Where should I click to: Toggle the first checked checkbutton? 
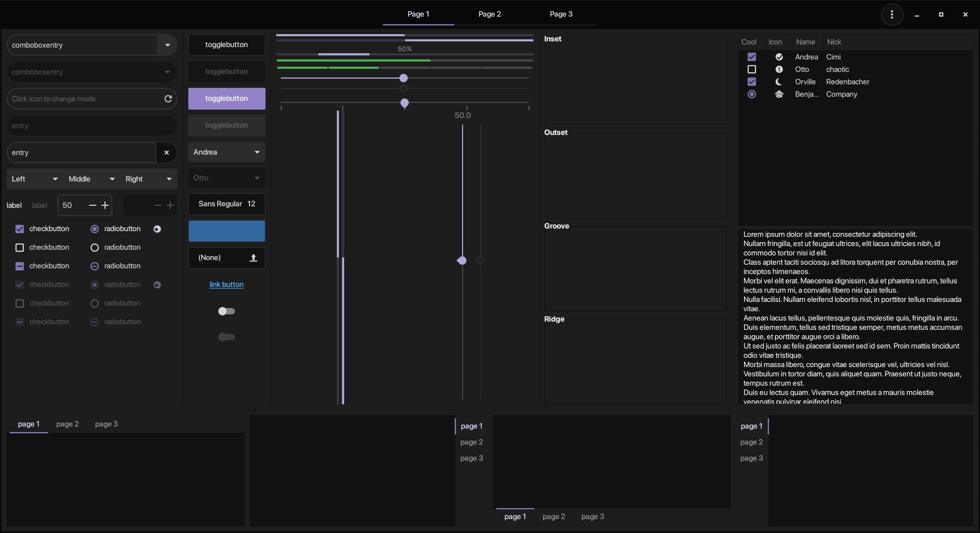[19, 229]
